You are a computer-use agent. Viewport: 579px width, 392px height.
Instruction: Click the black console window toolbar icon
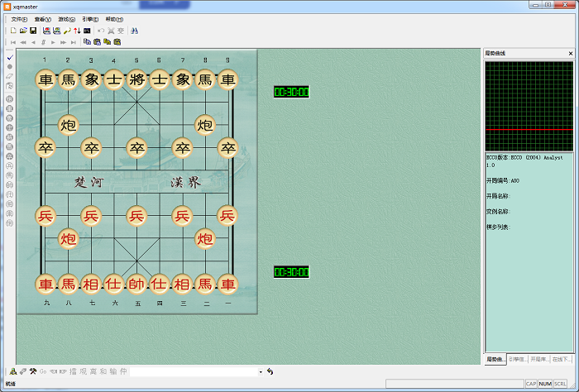(x=87, y=31)
